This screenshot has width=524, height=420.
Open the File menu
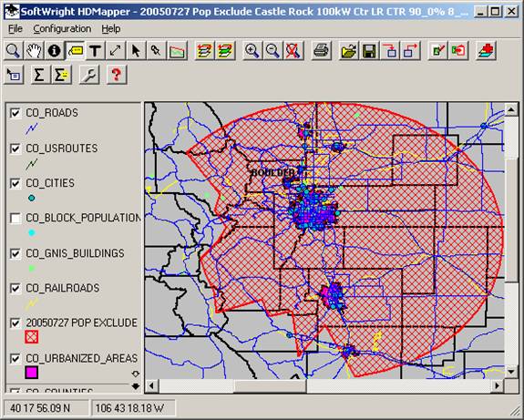point(15,29)
